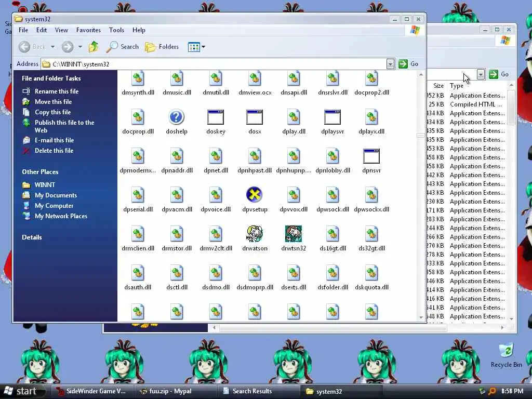Open the Help menu
Viewport: 532px width, 399px height.
[139, 30]
